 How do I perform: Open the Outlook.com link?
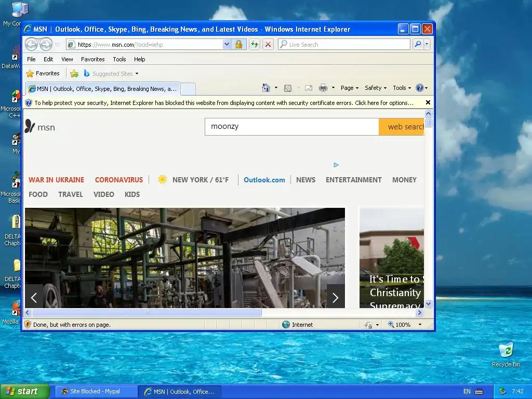(264, 180)
